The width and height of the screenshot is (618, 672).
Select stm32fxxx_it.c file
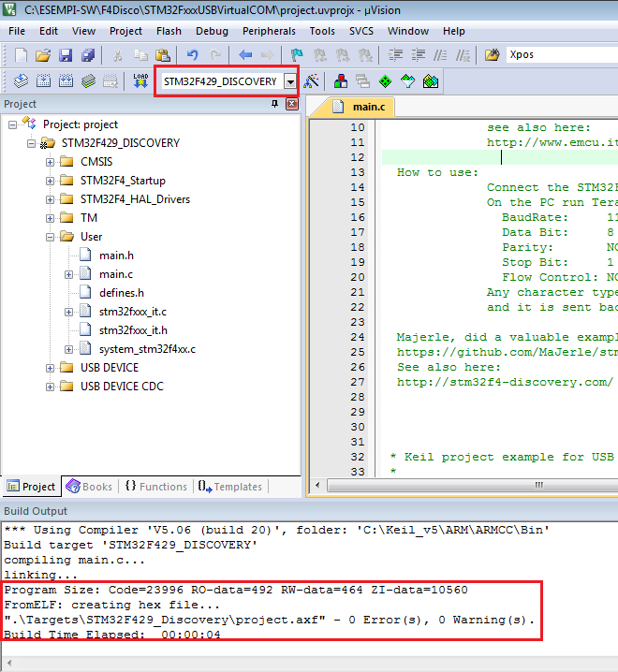coord(133,312)
